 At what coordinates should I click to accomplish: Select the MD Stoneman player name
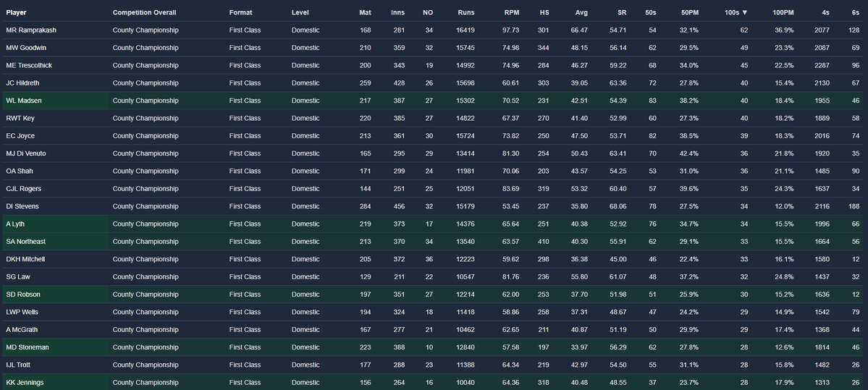coord(27,347)
